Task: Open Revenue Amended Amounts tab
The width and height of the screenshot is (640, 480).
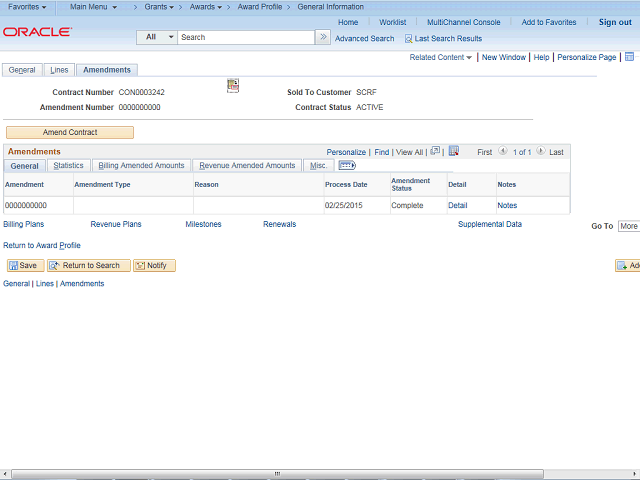Action: (247, 165)
